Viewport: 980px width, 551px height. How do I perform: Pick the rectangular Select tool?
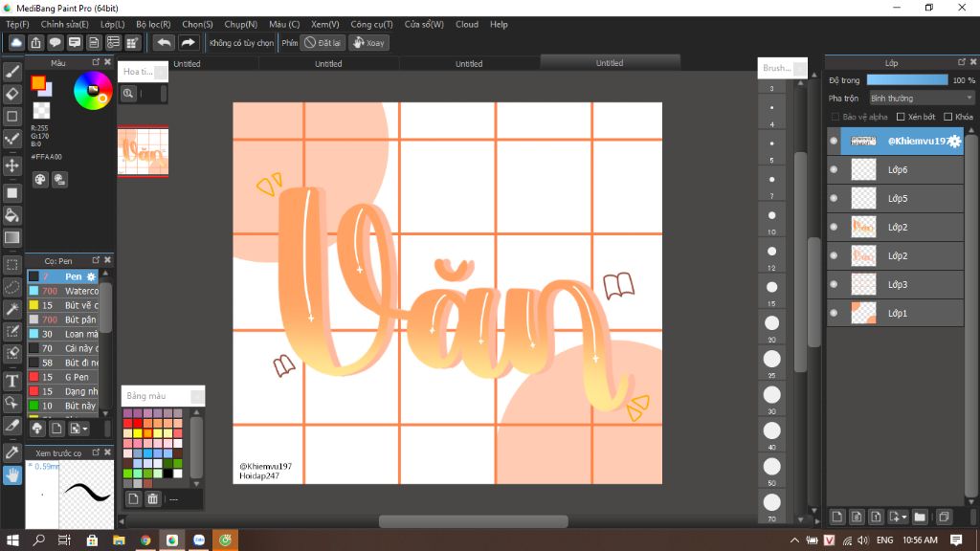click(11, 265)
